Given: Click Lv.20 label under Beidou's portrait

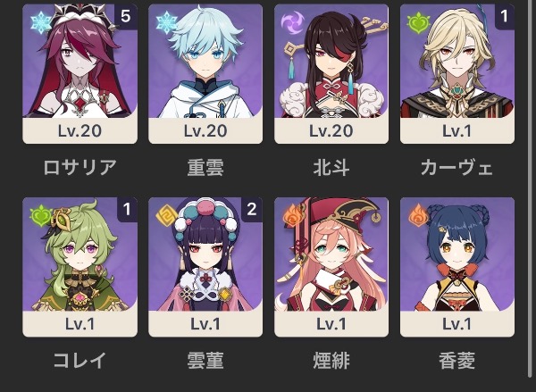Looking at the screenshot, I should [331, 131].
